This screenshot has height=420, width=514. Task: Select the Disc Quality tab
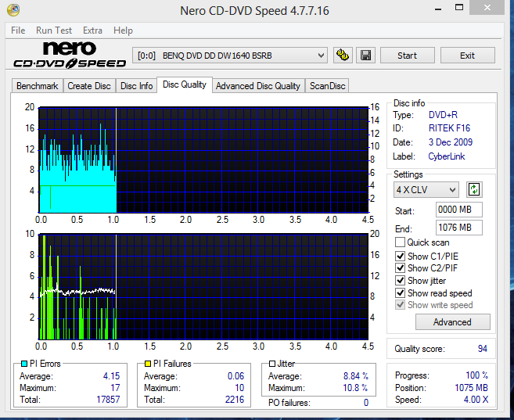pos(185,84)
